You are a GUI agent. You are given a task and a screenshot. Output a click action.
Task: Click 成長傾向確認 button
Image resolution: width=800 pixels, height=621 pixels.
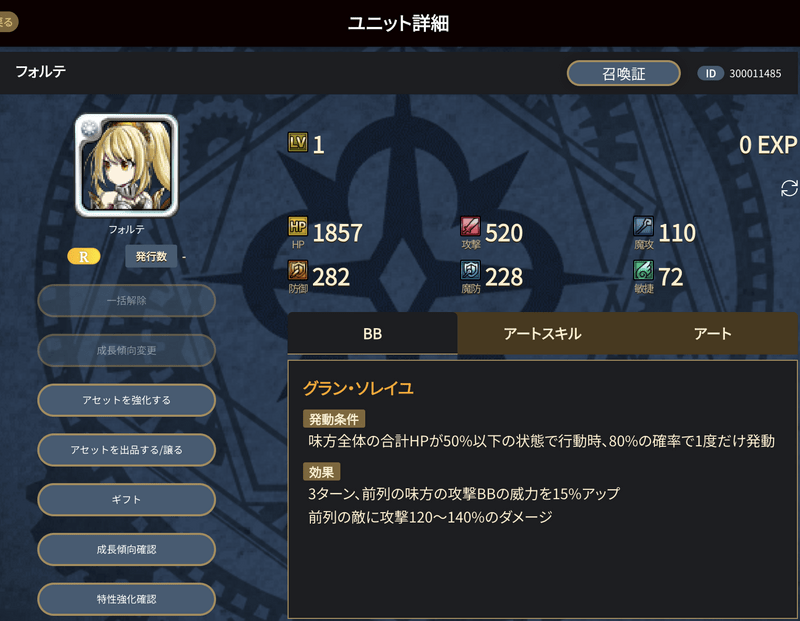click(127, 550)
